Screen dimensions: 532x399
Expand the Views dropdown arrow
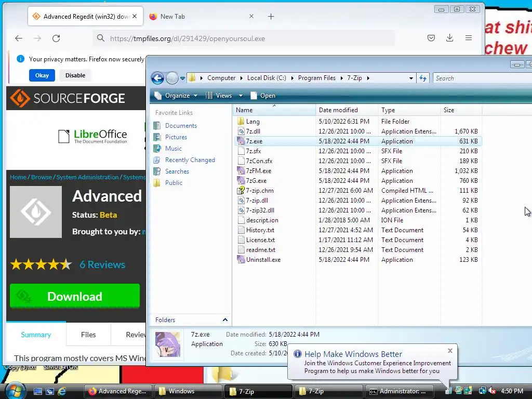coord(241,96)
